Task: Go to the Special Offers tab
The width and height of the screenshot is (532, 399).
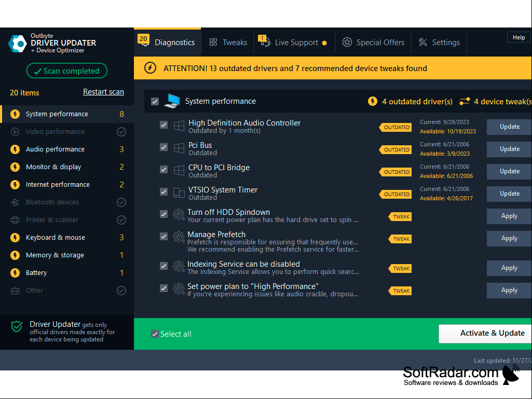Action: point(373,43)
